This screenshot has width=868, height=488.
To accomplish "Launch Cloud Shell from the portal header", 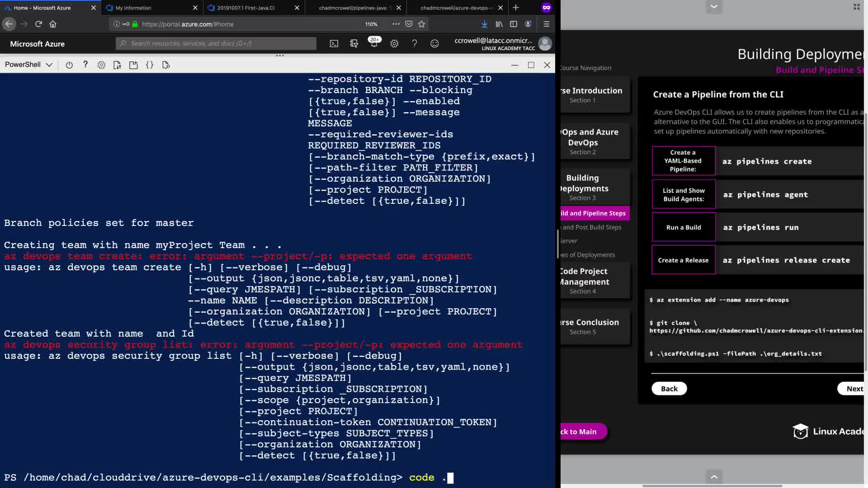I will [334, 44].
